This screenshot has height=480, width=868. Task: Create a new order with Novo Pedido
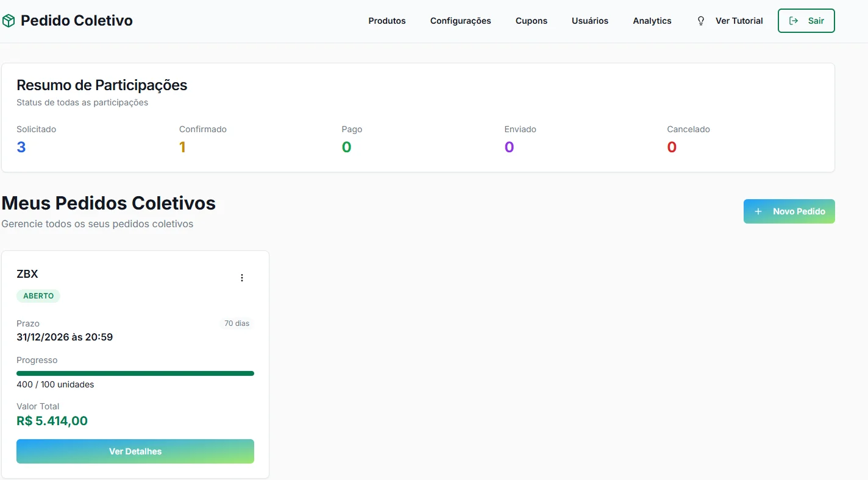[789, 211]
